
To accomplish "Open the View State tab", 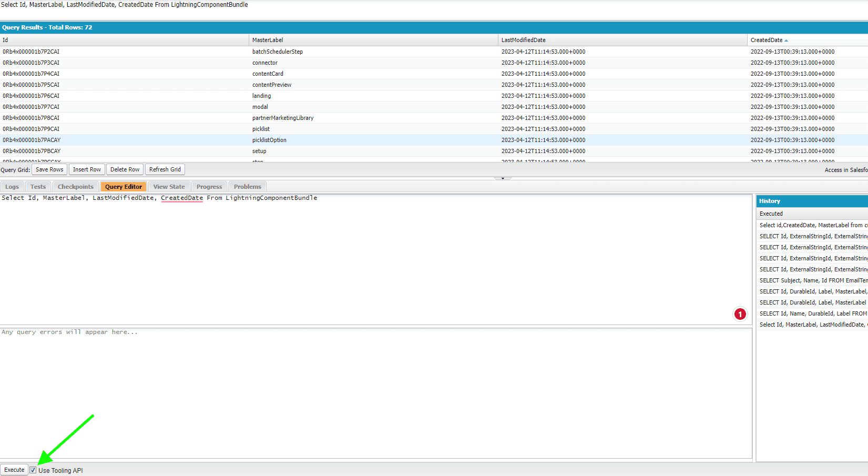I will pyautogui.click(x=169, y=186).
